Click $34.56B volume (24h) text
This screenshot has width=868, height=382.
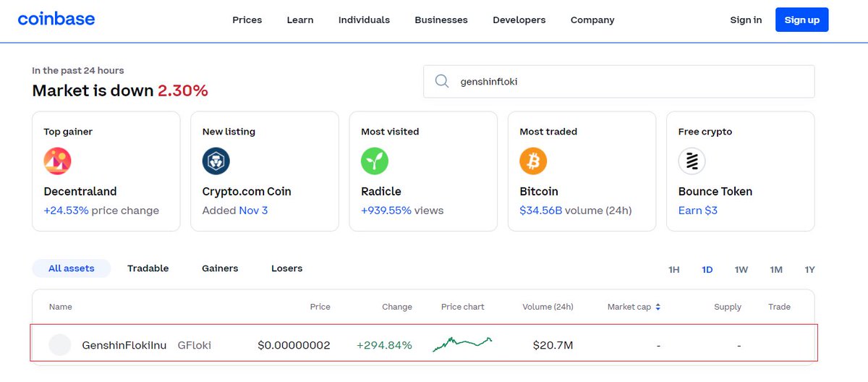point(576,211)
